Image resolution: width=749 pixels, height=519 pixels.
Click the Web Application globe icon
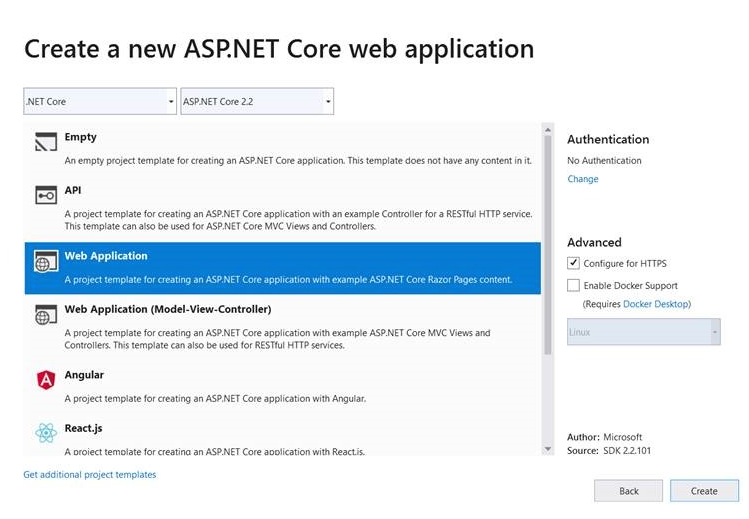[x=46, y=261]
